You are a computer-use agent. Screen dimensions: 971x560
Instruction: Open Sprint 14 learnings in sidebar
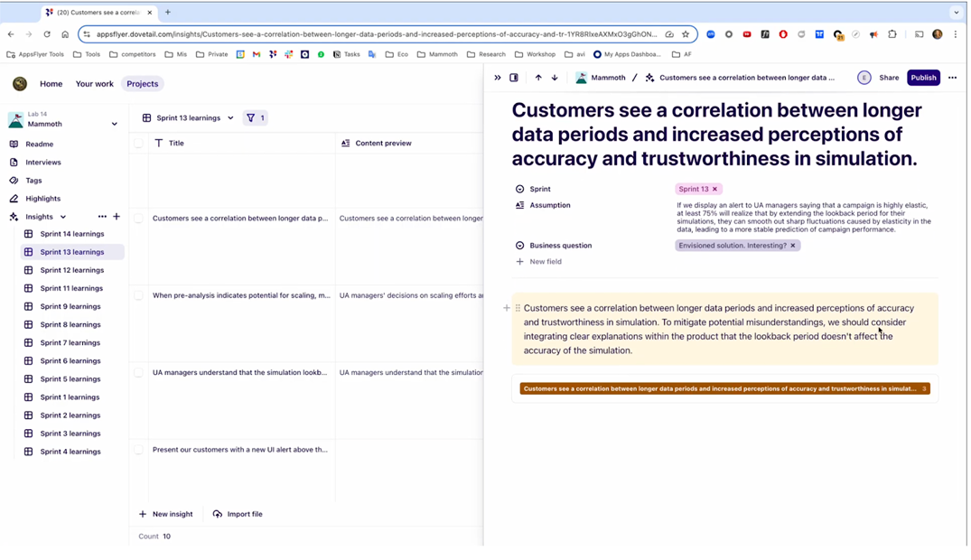[x=71, y=234]
